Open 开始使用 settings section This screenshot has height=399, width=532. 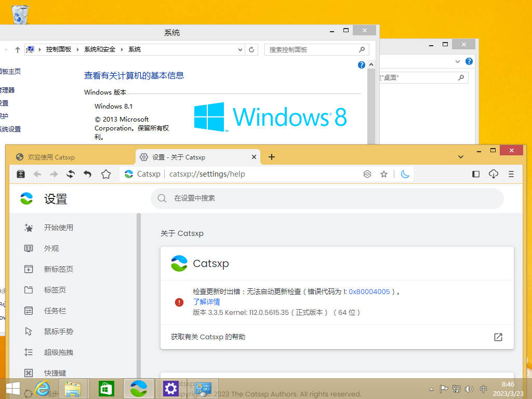click(x=58, y=228)
